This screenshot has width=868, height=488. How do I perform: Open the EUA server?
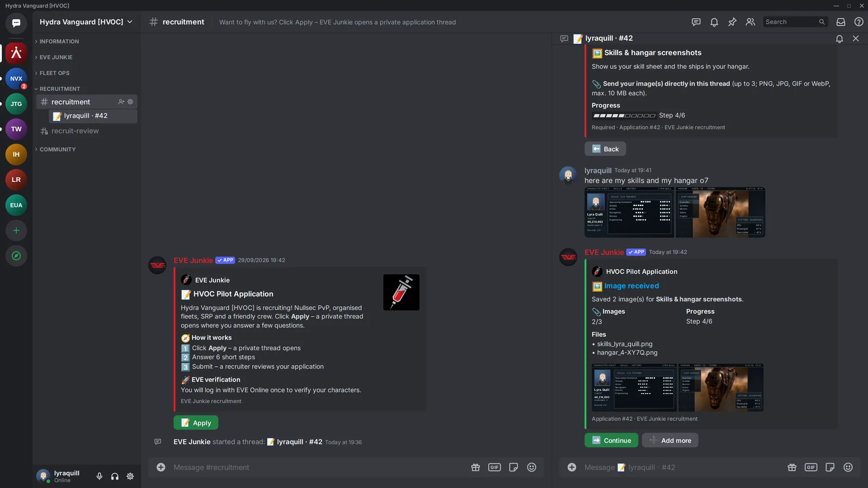pos(16,205)
